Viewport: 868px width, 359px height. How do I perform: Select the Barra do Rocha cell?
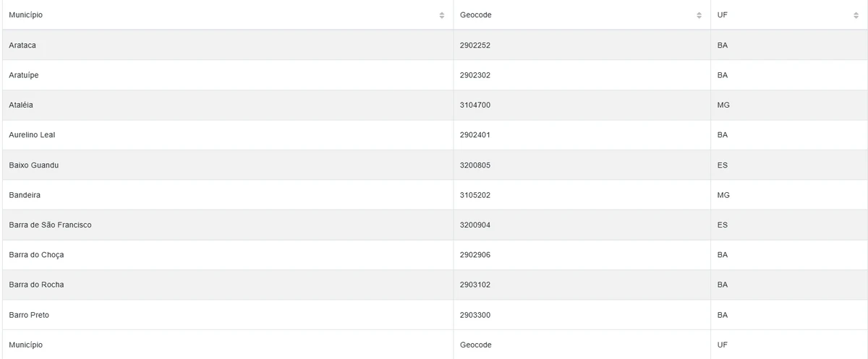(x=36, y=285)
